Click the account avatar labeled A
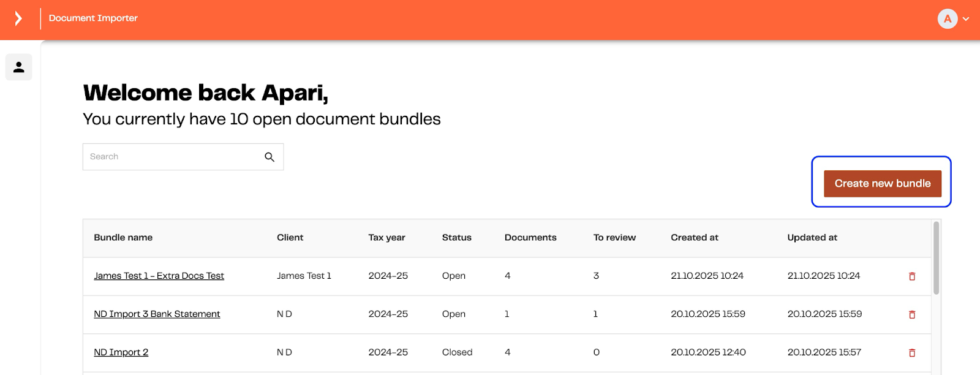Image resolution: width=980 pixels, height=375 pixels. click(947, 19)
